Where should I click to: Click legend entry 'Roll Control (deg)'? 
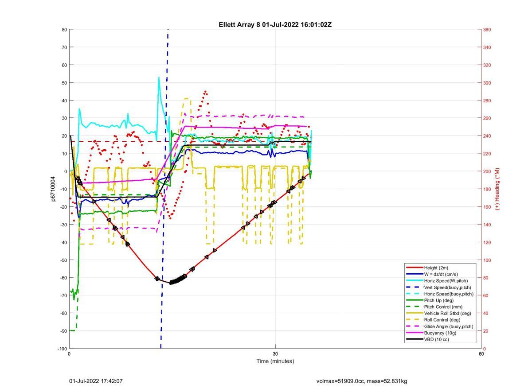tap(442, 320)
